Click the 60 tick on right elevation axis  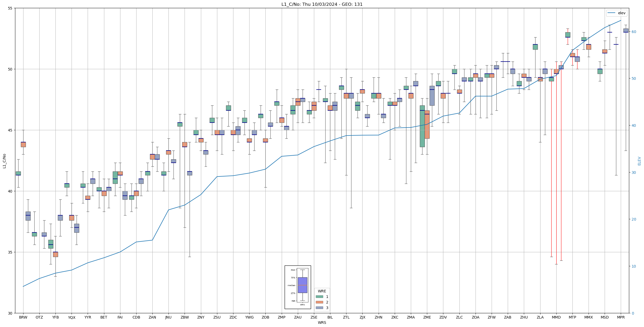click(633, 32)
